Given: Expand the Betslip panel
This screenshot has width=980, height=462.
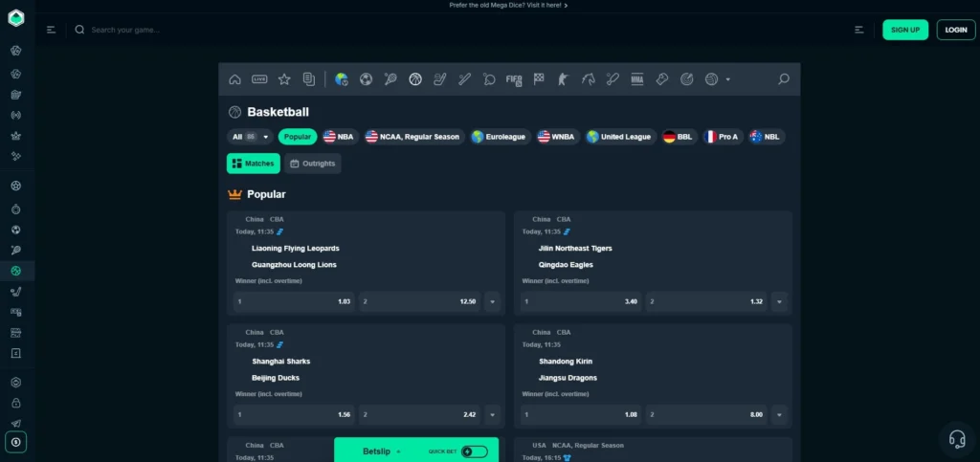Looking at the screenshot, I should (382, 451).
